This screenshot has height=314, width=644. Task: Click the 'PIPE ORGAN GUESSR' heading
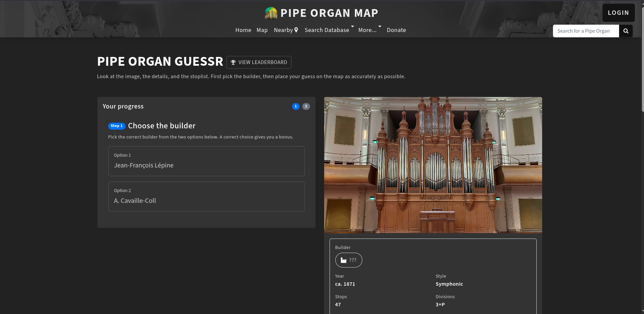(x=160, y=62)
